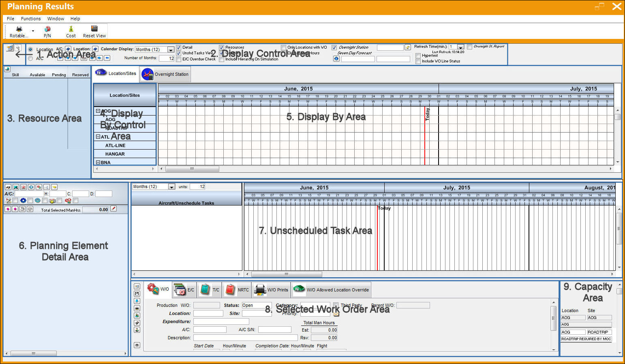Open the E/C tab
This screenshot has width=625, height=364.
click(x=184, y=290)
